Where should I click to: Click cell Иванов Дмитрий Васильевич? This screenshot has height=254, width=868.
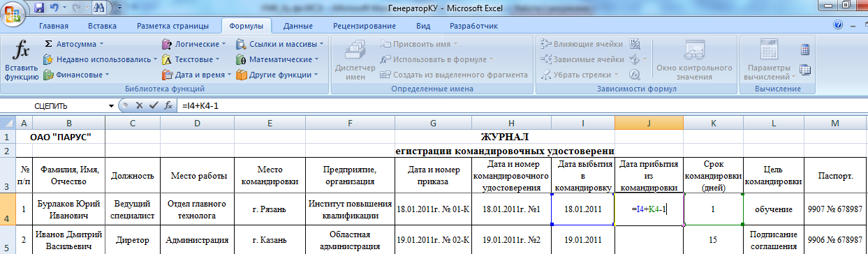68,240
